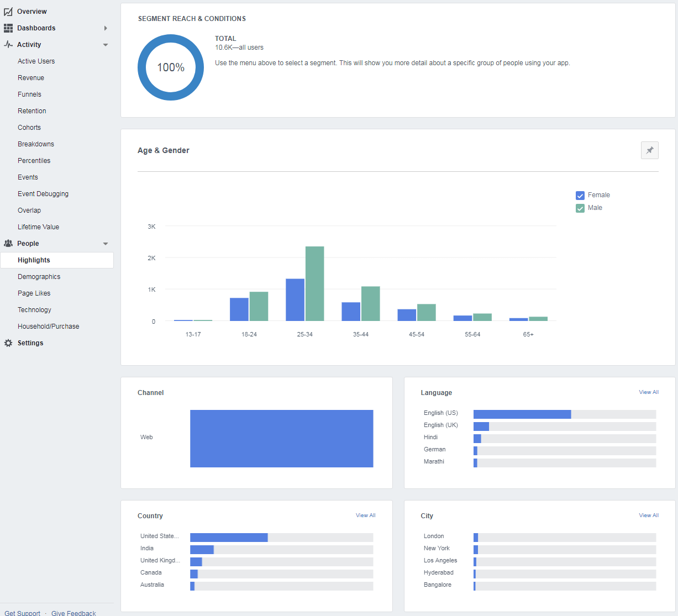Open Dashboards using its grid icon
678x616 pixels.
click(x=8, y=28)
